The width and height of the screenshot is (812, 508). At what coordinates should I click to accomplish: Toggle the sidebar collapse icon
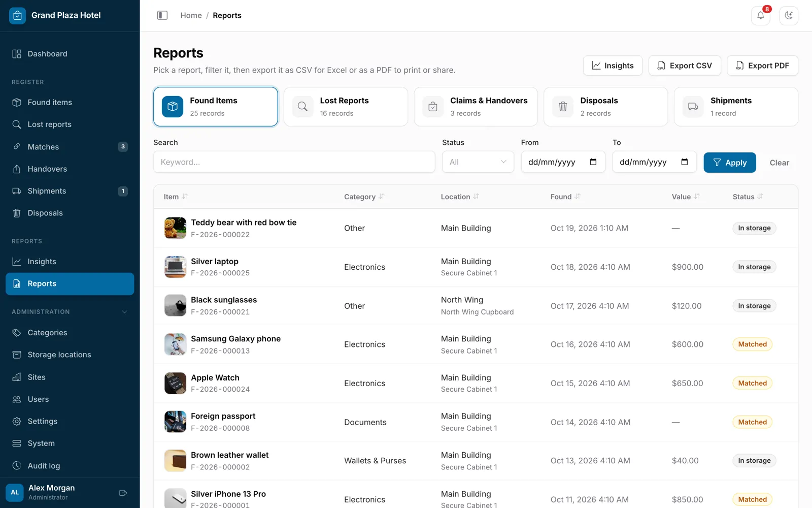pos(162,15)
